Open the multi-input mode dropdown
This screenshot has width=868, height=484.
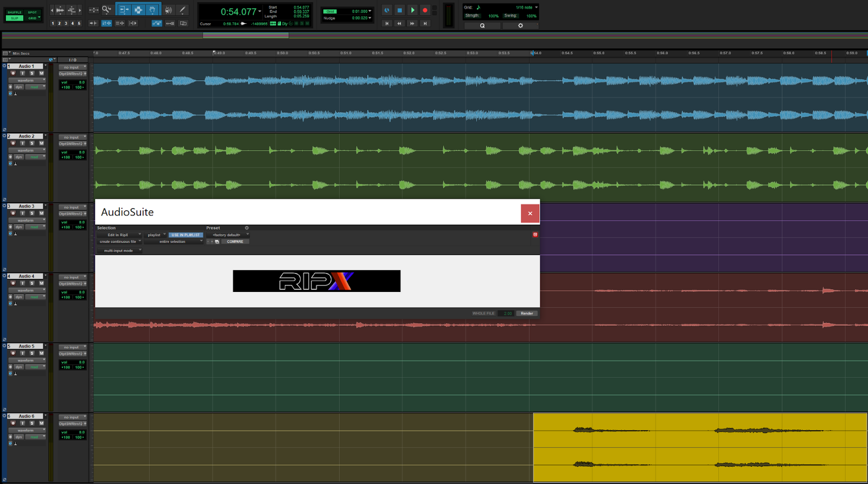tap(119, 251)
